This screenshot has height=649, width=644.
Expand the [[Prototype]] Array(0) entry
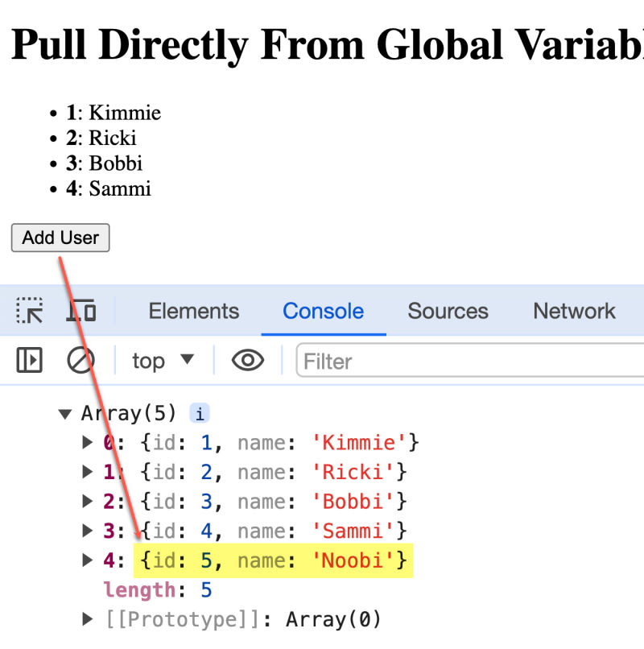pos(88,619)
